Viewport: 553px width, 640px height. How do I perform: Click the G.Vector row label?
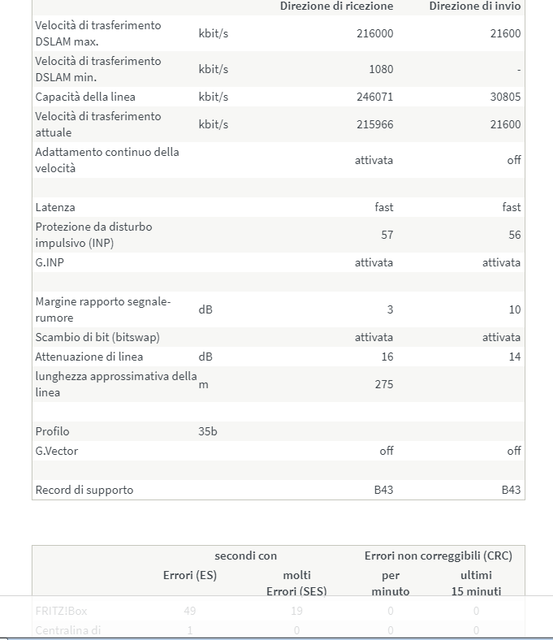(56, 451)
